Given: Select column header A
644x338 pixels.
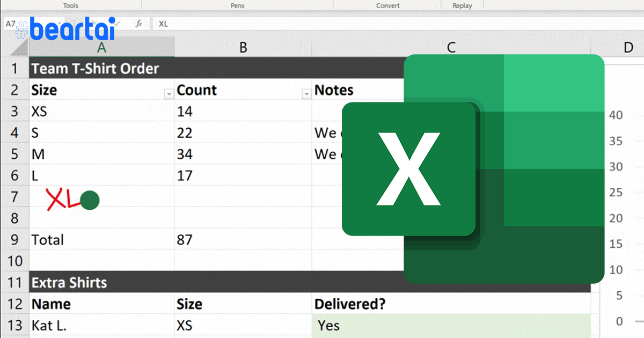Looking at the screenshot, I should [101, 47].
